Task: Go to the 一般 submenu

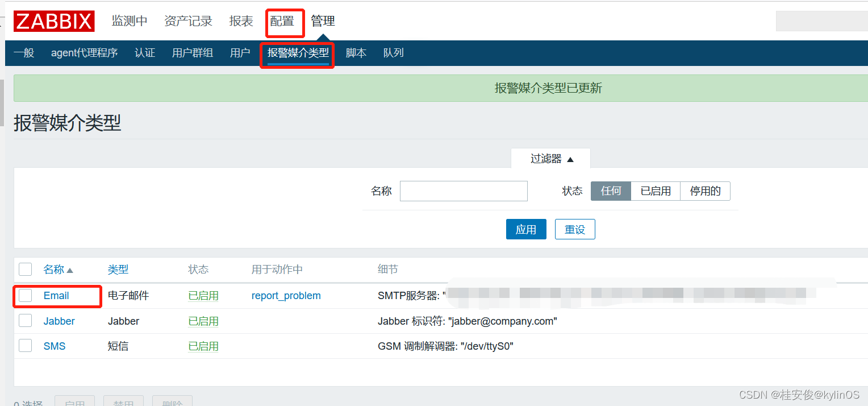Action: [x=24, y=53]
